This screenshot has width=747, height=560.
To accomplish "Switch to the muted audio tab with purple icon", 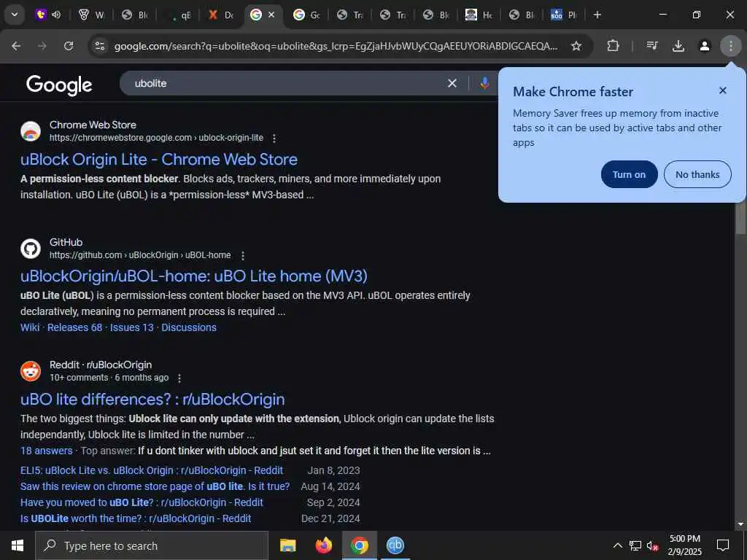I will coord(49,15).
